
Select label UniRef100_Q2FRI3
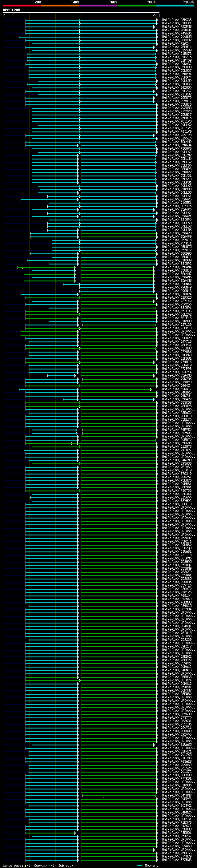point(177,328)
